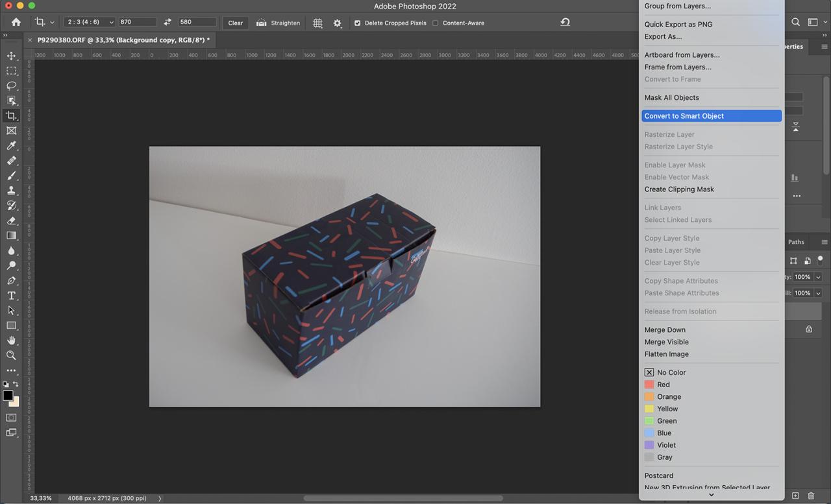
Task: Toggle Quick Mask mode
Action: pyautogui.click(x=11, y=417)
